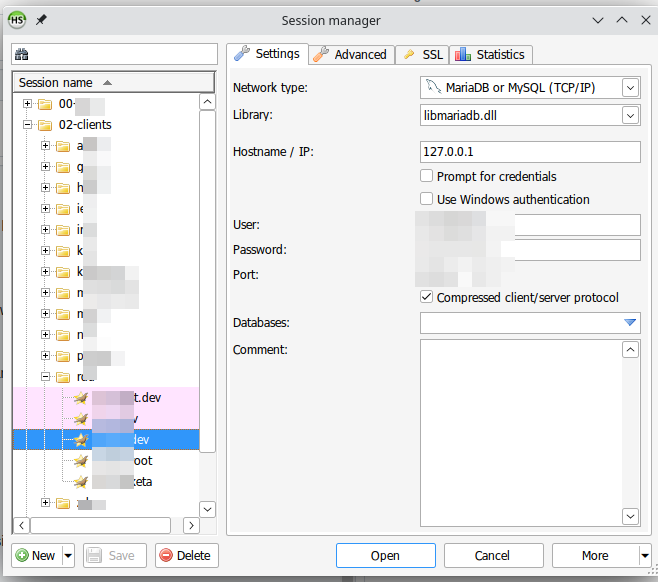Screen dimensions: 658x582
Task: Enable Prompt for credentials checkbox
Action: point(426,175)
